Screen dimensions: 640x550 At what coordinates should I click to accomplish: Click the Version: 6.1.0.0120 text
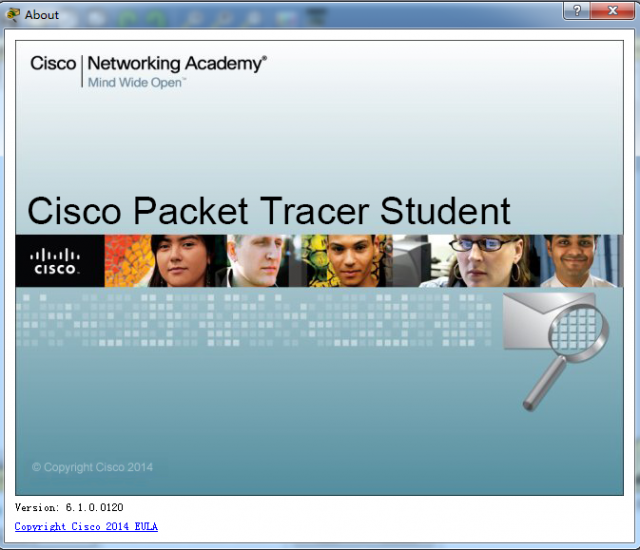point(69,507)
